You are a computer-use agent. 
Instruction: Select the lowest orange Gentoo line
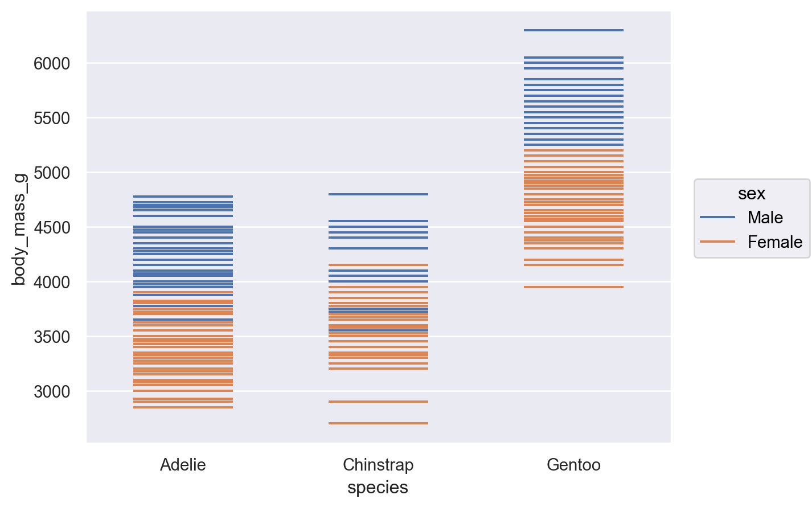[x=573, y=287]
